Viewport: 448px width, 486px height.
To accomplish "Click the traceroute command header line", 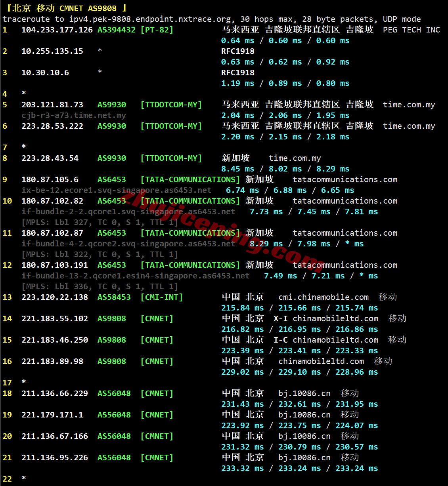I will click(x=212, y=19).
